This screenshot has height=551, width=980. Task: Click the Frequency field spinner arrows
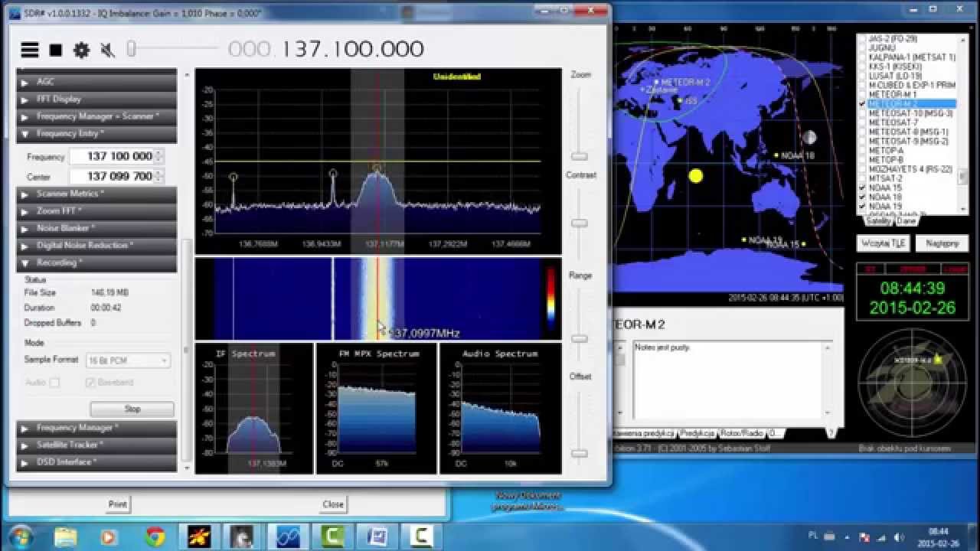tap(159, 156)
